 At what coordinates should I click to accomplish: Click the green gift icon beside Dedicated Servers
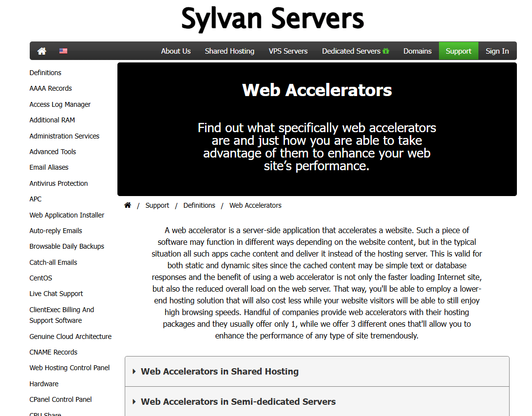pyautogui.click(x=386, y=51)
